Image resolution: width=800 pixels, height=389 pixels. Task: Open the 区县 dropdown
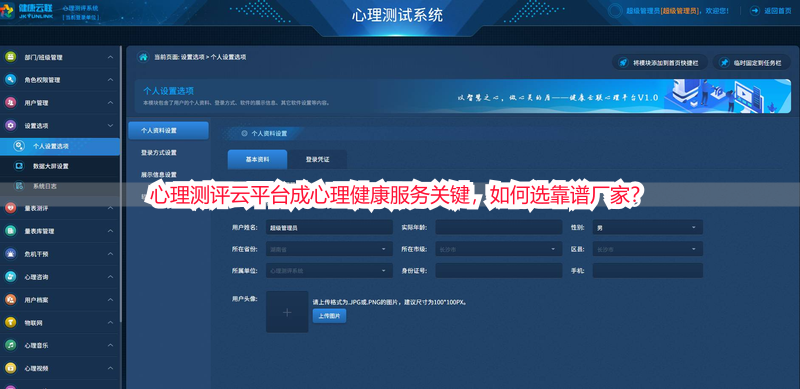647,249
